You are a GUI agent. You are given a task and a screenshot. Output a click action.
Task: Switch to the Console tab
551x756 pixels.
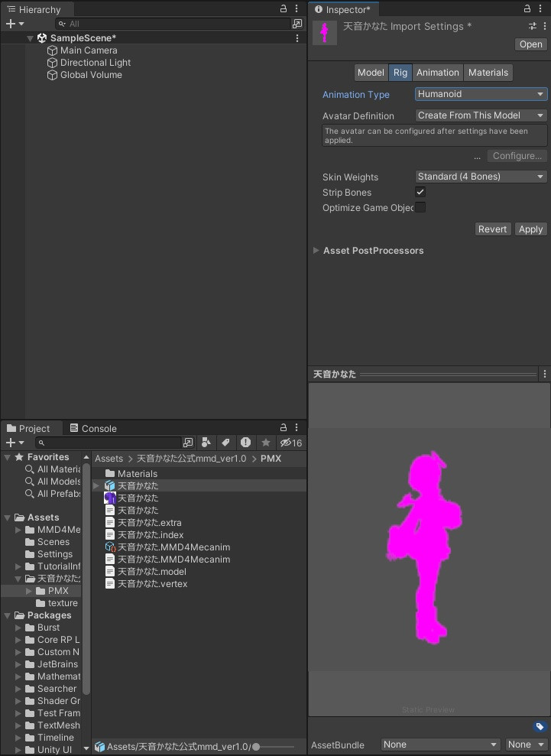[x=93, y=428]
